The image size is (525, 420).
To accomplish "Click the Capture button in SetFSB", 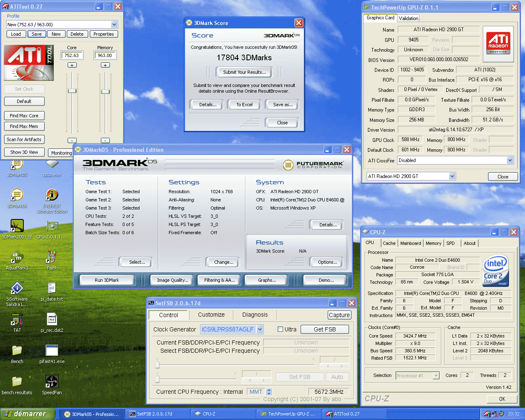I will click(x=339, y=315).
